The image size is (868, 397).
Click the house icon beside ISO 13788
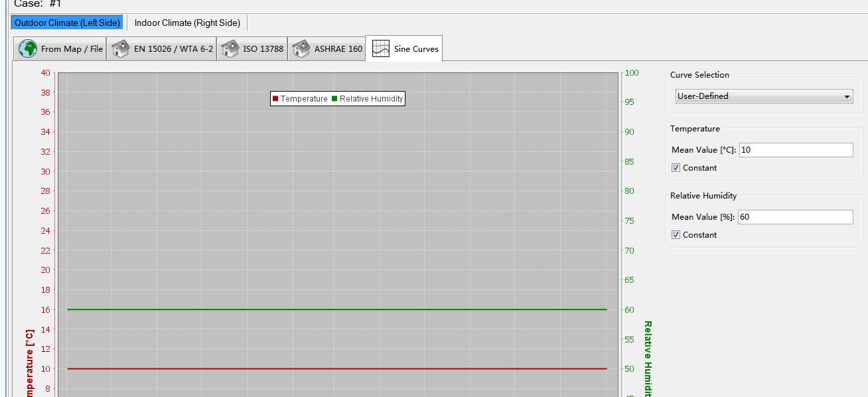[x=230, y=48]
